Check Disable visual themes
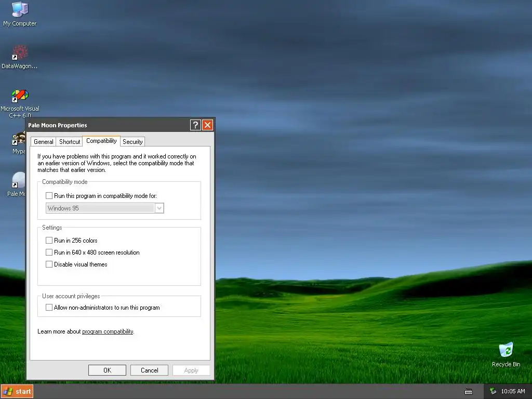 coord(49,264)
